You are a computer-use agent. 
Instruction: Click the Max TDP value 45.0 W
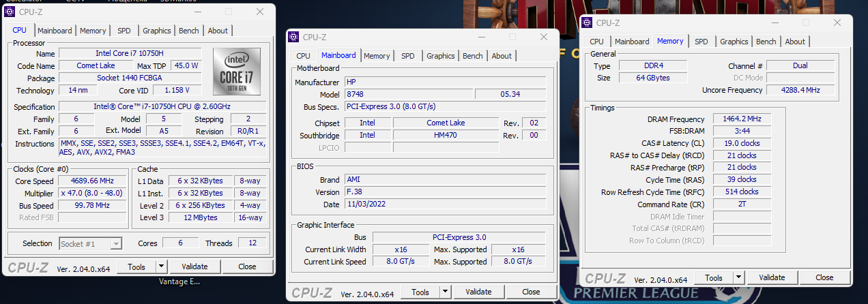point(186,65)
